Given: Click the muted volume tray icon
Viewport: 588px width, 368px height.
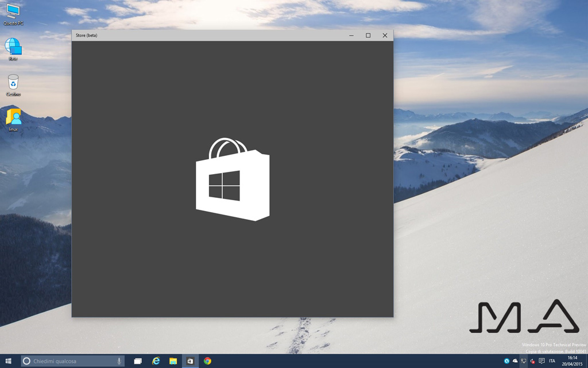Looking at the screenshot, I should (x=532, y=361).
